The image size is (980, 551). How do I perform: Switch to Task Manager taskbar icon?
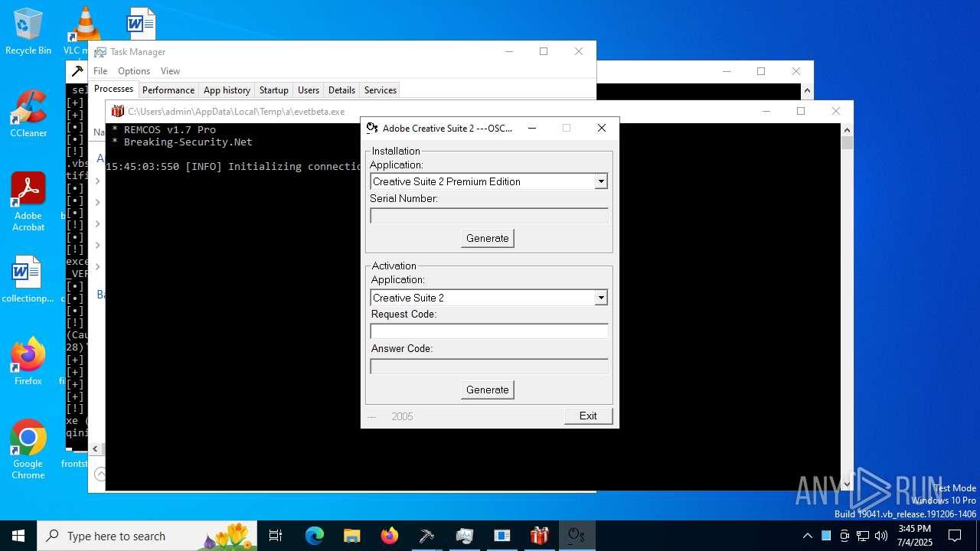(465, 536)
